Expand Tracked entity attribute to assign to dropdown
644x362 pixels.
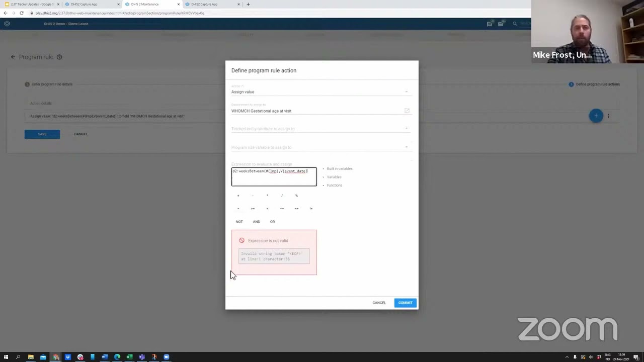[x=321, y=129]
